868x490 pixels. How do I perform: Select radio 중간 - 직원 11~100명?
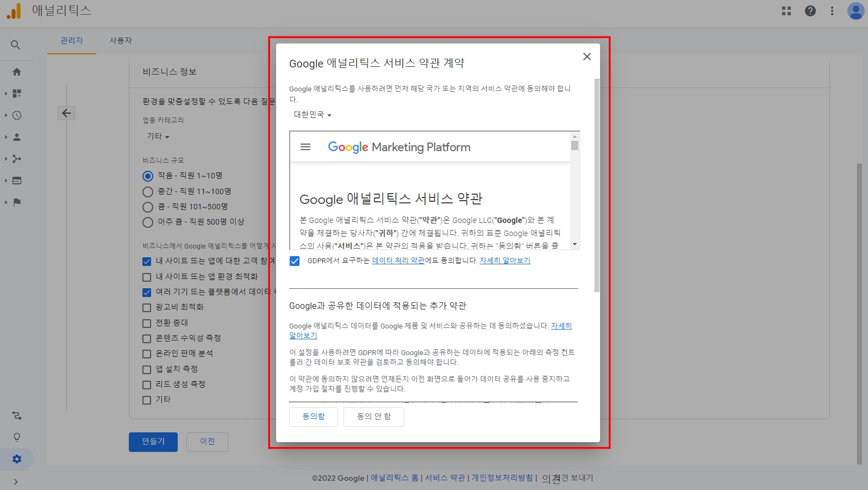147,191
